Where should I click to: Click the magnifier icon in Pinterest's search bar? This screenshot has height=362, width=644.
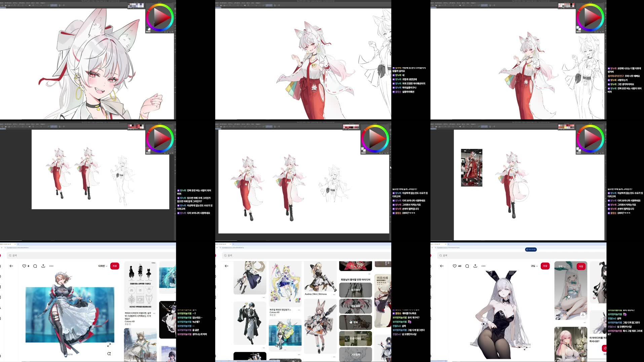point(10,255)
